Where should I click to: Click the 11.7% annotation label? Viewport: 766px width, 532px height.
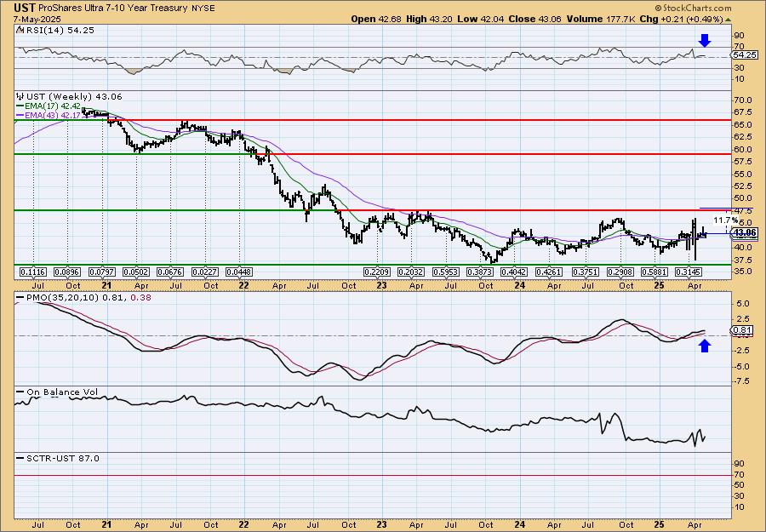(x=725, y=220)
